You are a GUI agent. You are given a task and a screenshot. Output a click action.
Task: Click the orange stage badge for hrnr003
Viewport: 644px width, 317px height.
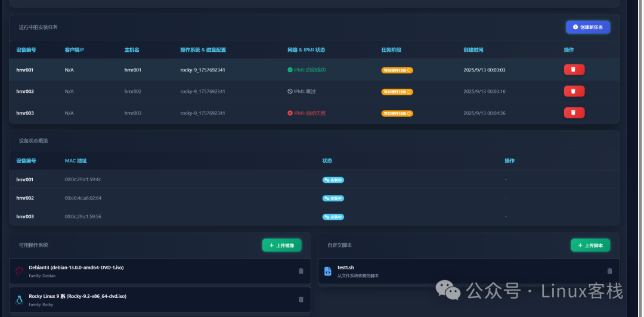(397, 113)
